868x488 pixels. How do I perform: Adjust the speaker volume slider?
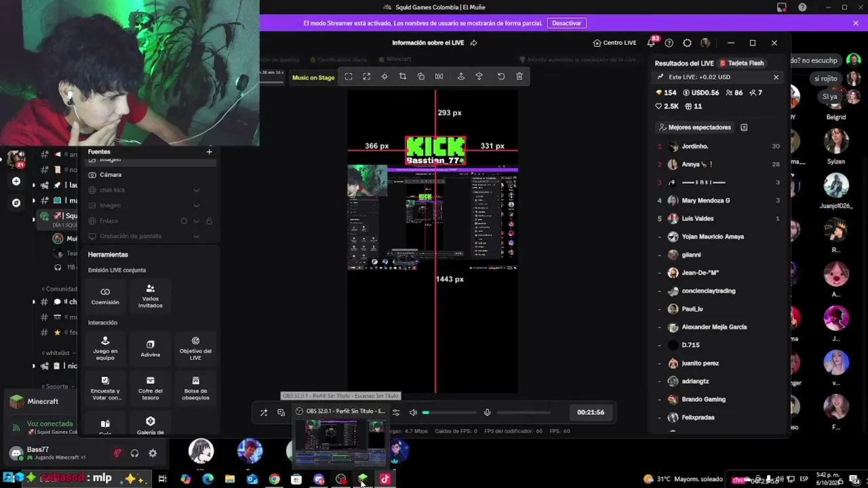450,412
